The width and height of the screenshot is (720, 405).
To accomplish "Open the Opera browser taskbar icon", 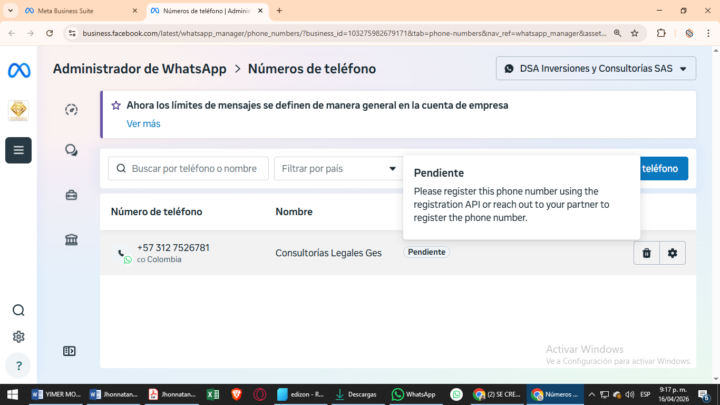I will [259, 394].
